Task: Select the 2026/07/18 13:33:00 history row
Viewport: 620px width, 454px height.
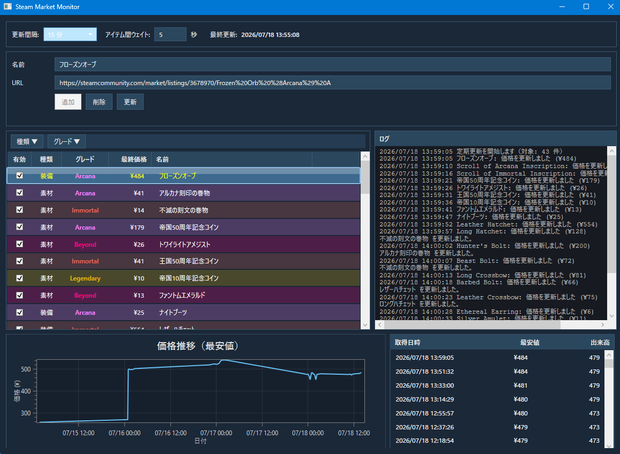Action: click(497, 385)
